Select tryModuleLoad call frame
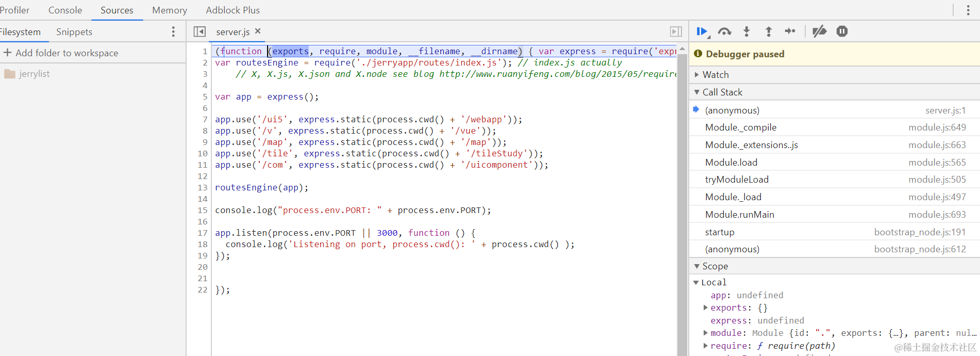This screenshot has width=980, height=356. click(834, 180)
